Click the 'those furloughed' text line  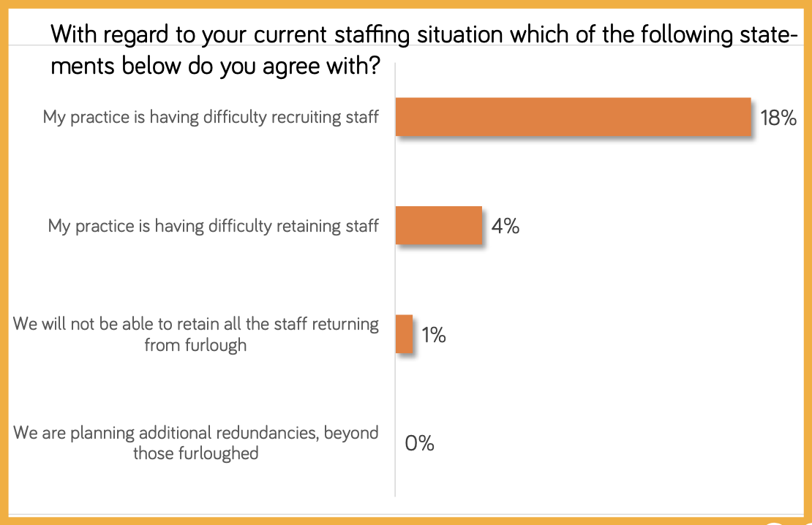coord(196,453)
